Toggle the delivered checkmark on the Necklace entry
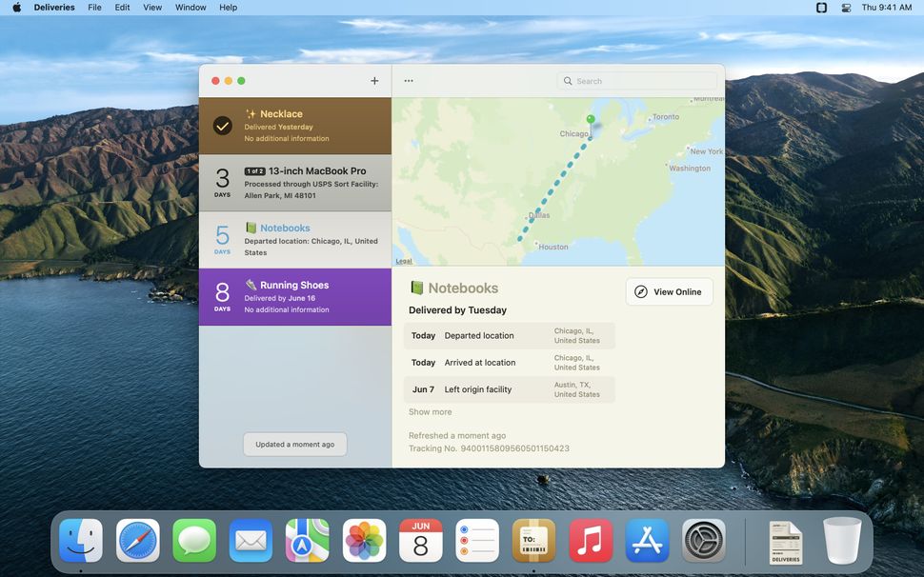The height and width of the screenshot is (577, 924). pyautogui.click(x=222, y=125)
